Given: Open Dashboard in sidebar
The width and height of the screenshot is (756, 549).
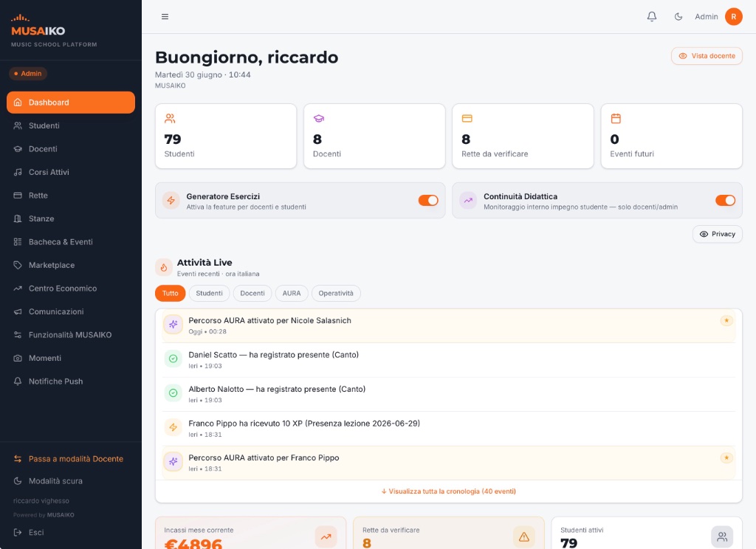Looking at the screenshot, I should tap(71, 103).
